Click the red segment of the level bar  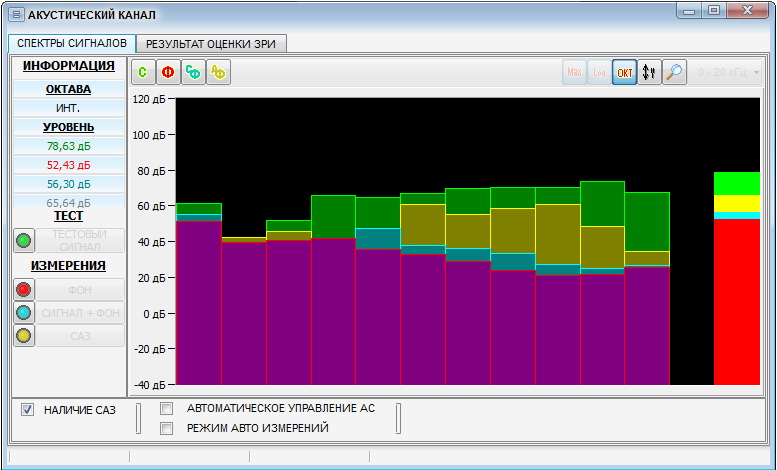point(736,300)
